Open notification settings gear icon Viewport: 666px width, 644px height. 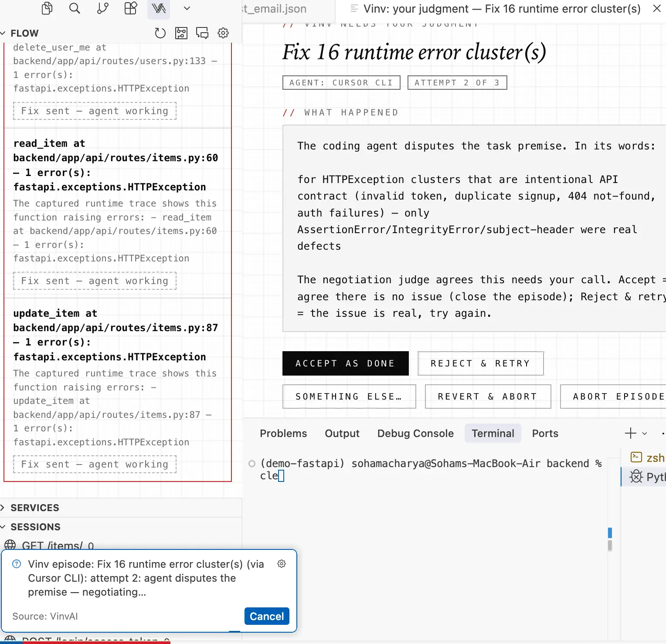click(x=282, y=564)
